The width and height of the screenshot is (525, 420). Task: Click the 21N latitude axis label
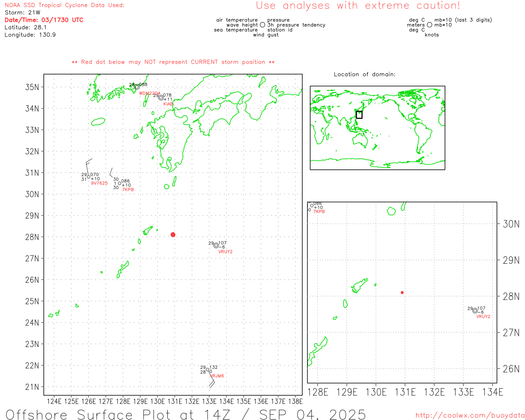32,387
